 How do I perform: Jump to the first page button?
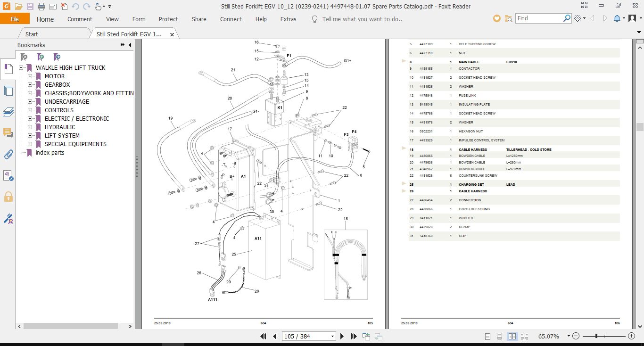coord(264,336)
